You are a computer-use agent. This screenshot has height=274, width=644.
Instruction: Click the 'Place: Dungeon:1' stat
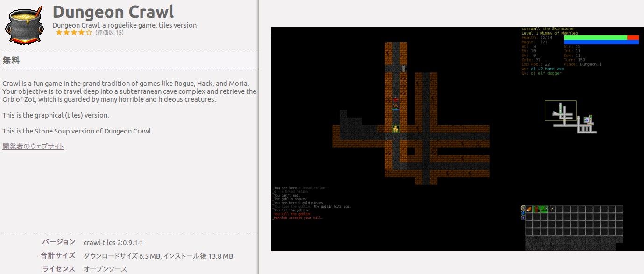click(x=583, y=64)
